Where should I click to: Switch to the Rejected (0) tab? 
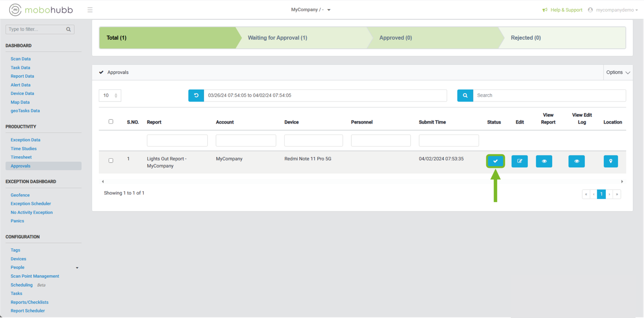pos(526,38)
